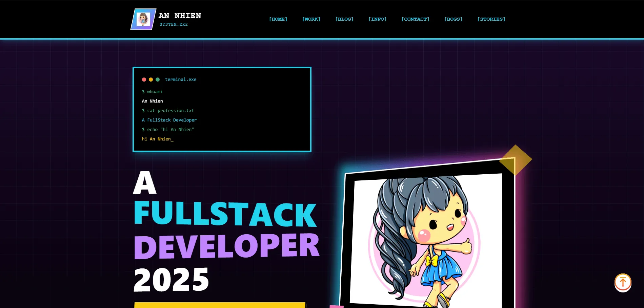The width and height of the screenshot is (644, 308).
Task: Open the [BLOG] section
Action: [344, 19]
